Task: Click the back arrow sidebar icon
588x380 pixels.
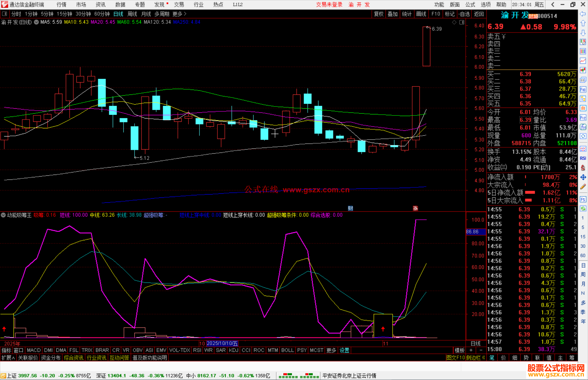Action: click(583, 14)
